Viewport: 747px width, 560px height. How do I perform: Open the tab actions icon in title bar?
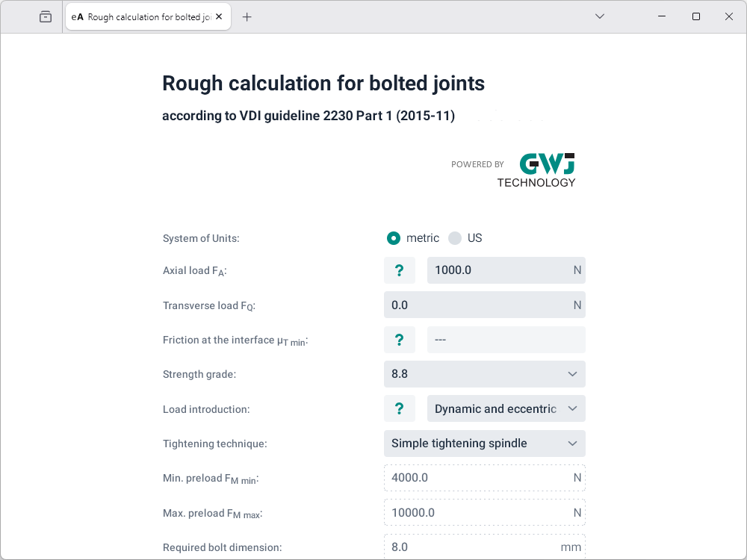[46, 16]
